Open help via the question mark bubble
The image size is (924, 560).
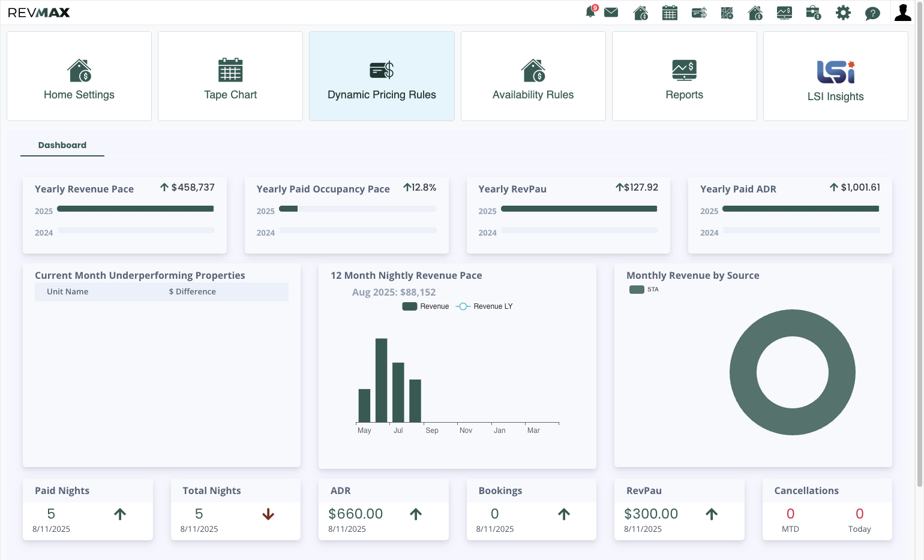[872, 13]
